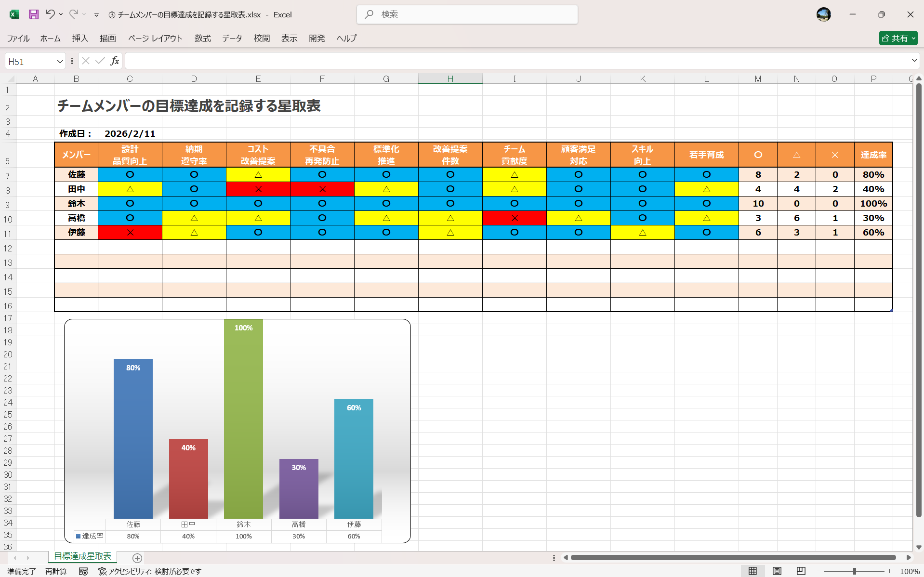Open the Name Box dropdown

click(59, 61)
